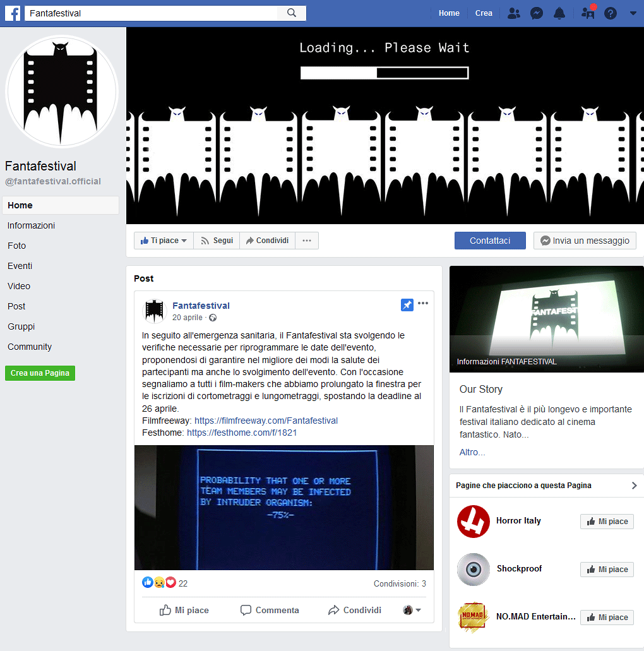
Task: Open the Horror Italy page name
Action: [x=518, y=521]
